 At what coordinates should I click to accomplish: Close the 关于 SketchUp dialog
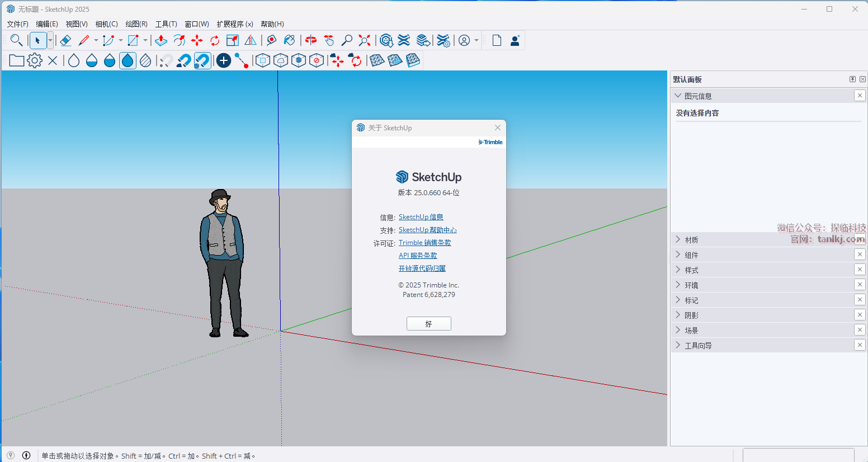click(498, 128)
